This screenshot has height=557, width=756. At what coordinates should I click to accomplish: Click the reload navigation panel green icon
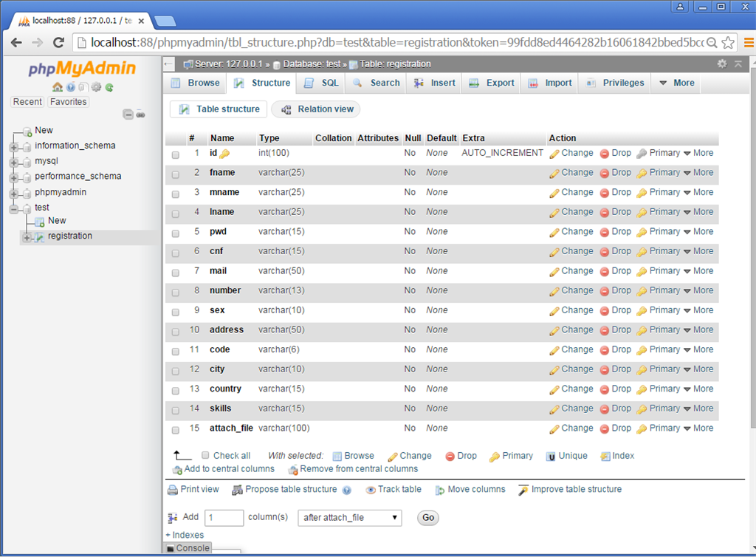(x=109, y=87)
